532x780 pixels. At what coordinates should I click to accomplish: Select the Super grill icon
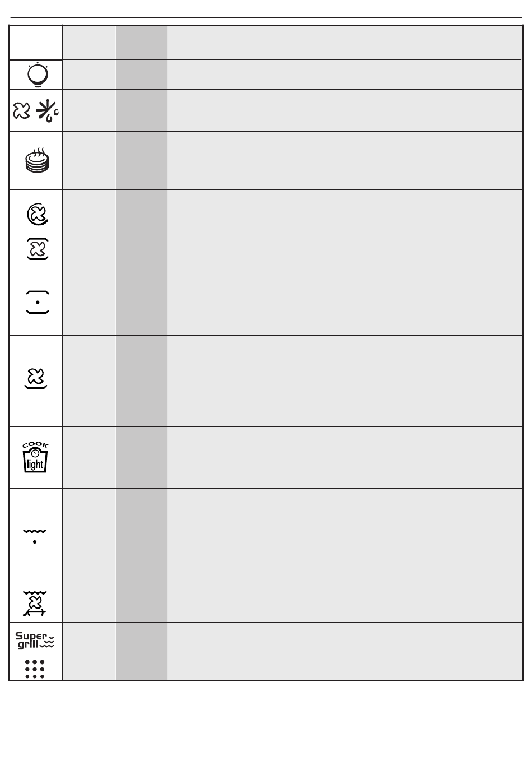35,639
